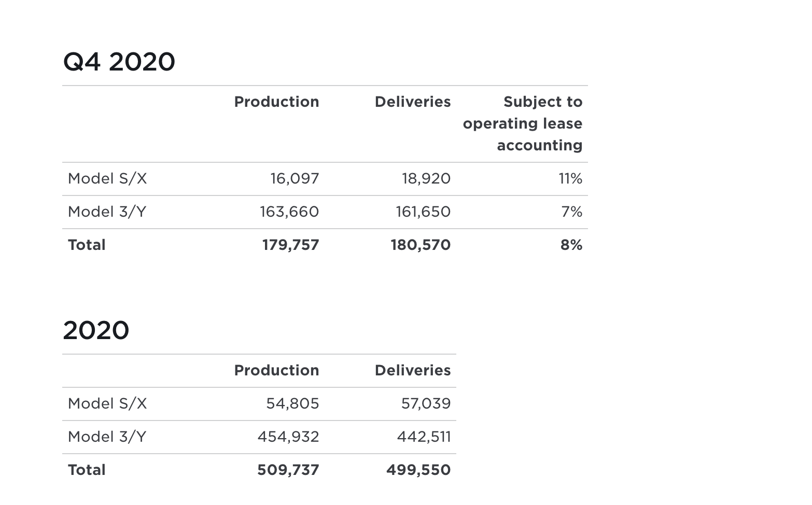The image size is (812, 505).
Task: Click the Q4 total deliveries value 180,570
Action: click(421, 245)
